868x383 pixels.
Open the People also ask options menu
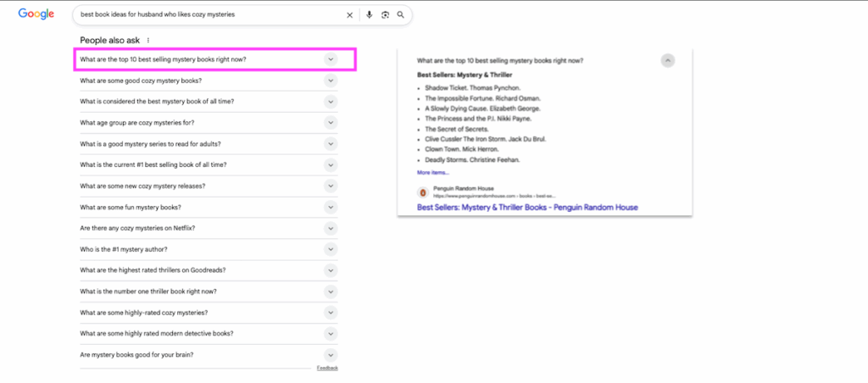147,41
